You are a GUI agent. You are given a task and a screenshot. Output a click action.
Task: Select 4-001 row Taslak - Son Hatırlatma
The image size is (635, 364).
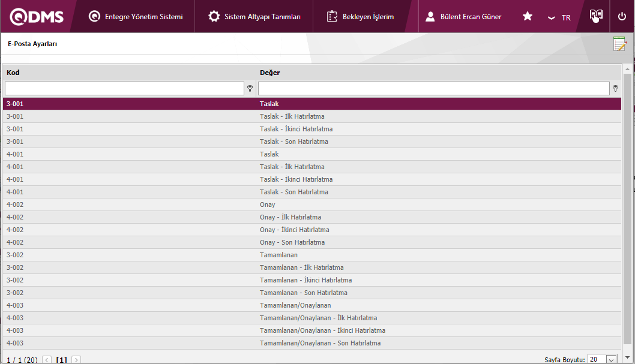pyautogui.click(x=312, y=192)
